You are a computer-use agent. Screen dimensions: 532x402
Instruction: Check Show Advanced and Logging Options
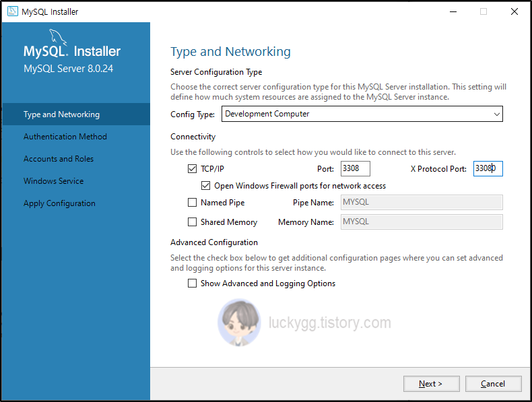coord(192,283)
